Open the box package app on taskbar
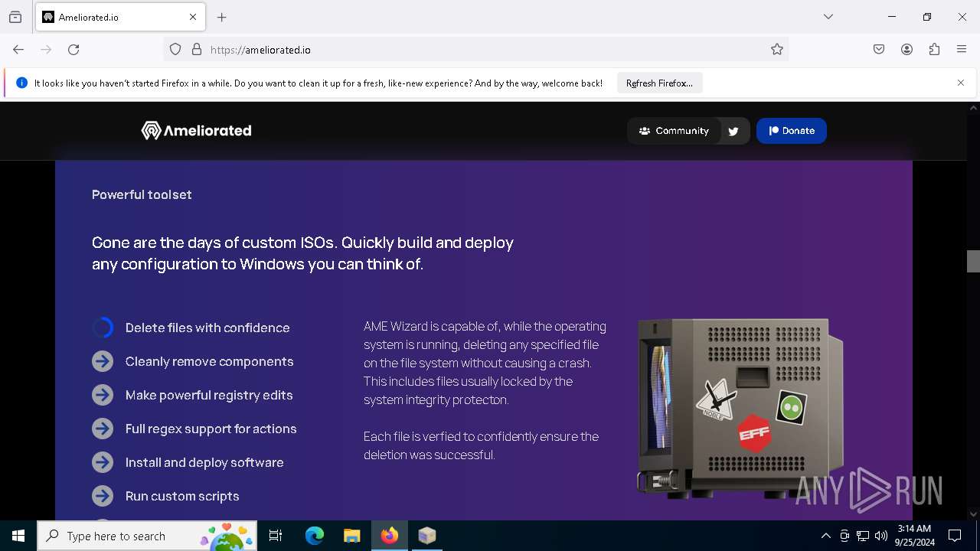The width and height of the screenshot is (980, 551). [x=427, y=536]
